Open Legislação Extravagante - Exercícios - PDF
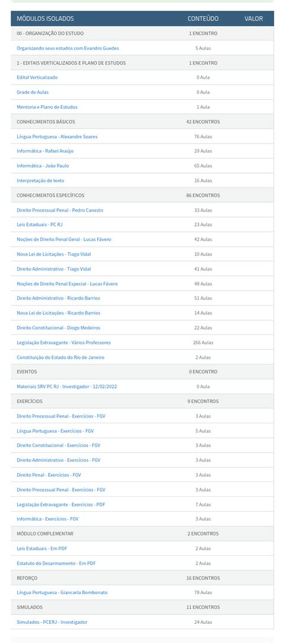The image size is (281, 644). [61, 505]
